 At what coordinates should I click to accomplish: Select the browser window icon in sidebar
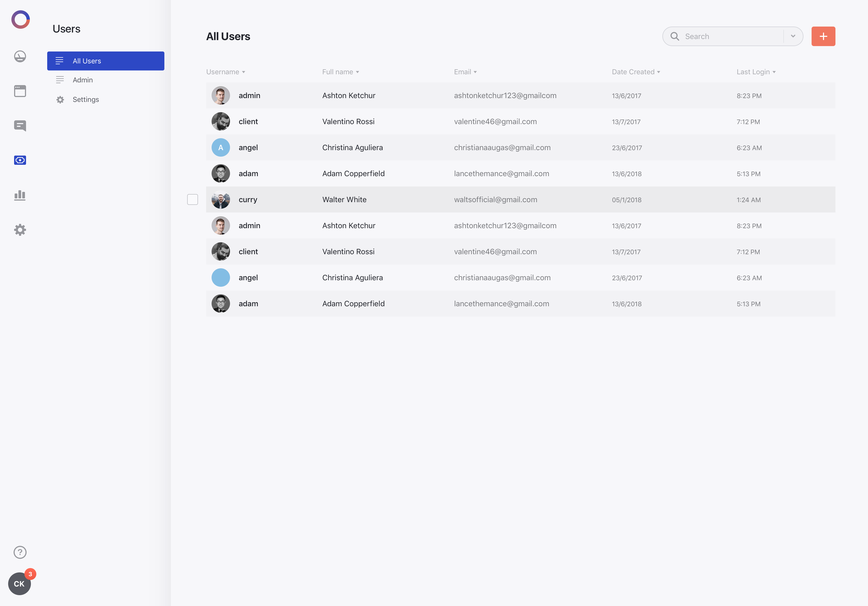(x=20, y=91)
